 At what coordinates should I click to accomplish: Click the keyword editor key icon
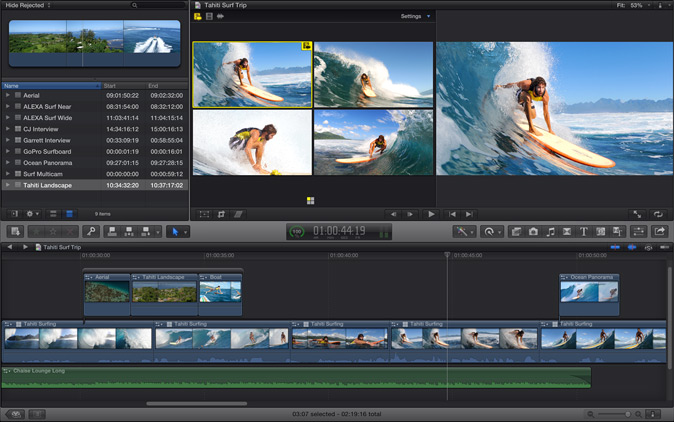click(x=90, y=231)
